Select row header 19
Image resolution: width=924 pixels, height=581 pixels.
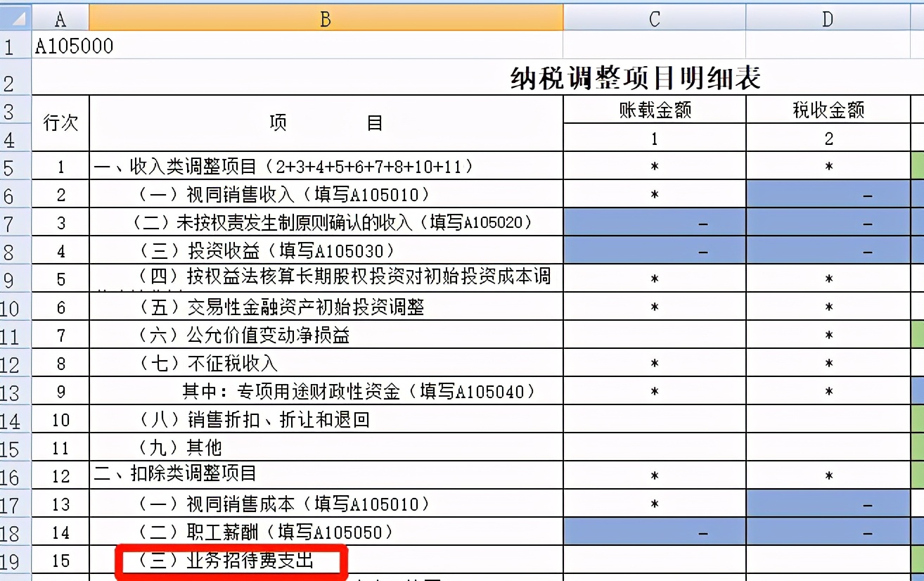14,561
